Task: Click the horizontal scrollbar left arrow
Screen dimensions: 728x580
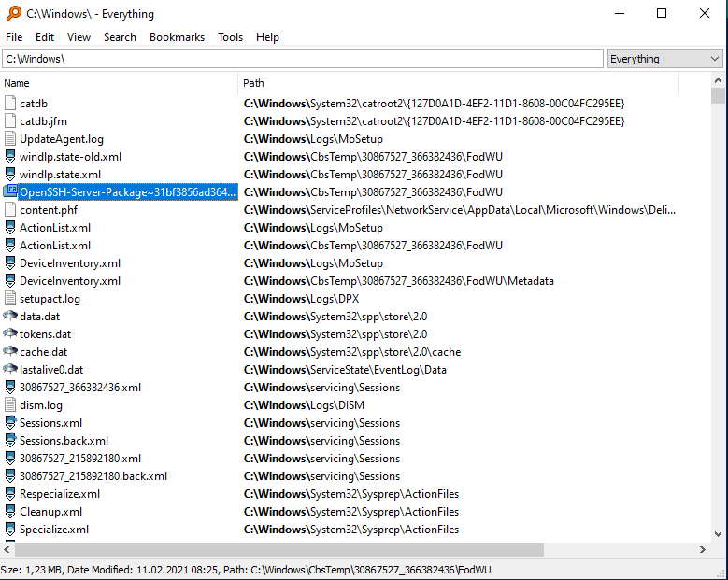Action: 7,549
